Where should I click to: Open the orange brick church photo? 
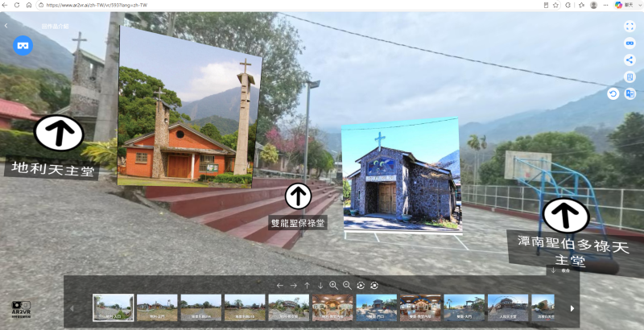point(189,108)
